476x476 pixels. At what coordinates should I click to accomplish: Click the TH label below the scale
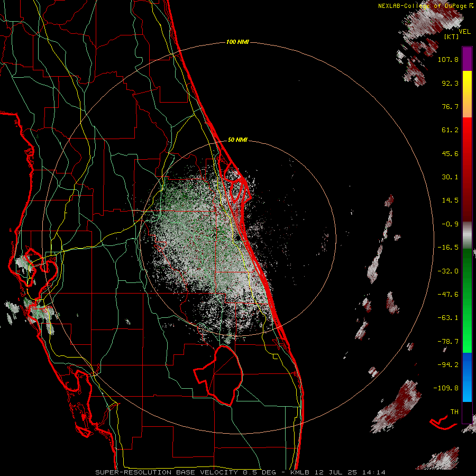tap(454, 412)
